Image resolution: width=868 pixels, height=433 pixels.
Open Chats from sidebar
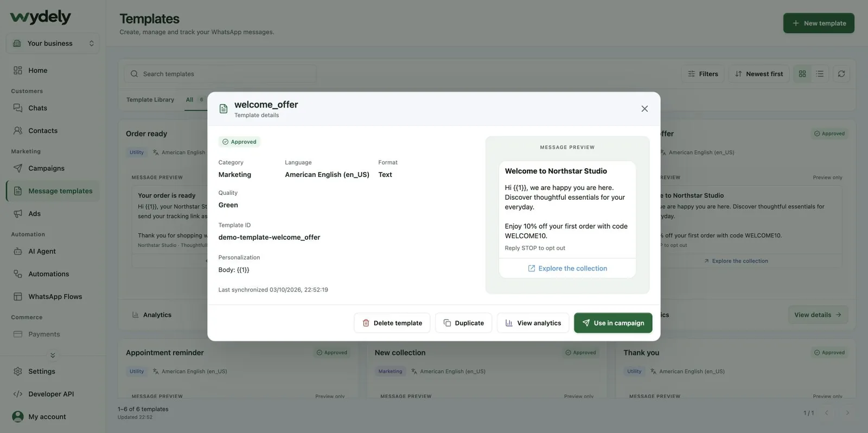tap(53, 108)
